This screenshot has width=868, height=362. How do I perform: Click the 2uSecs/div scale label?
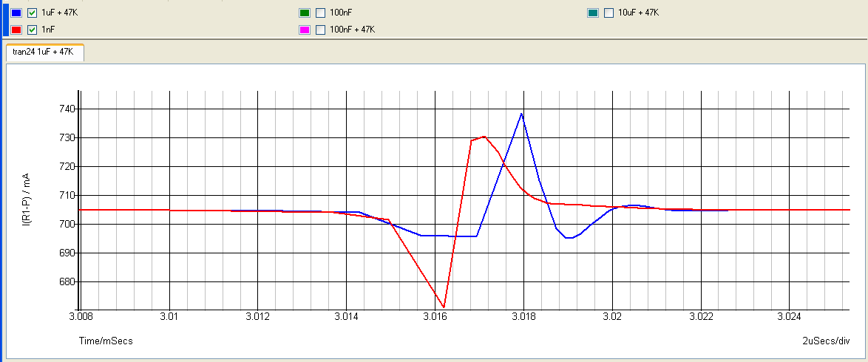point(826,341)
